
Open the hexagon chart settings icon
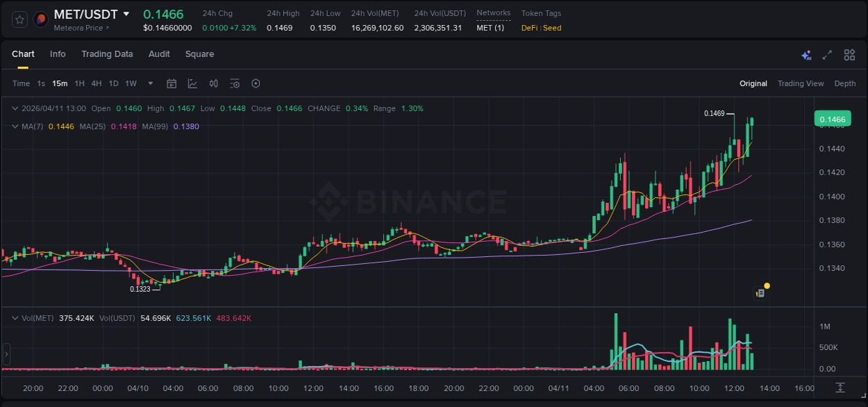256,83
